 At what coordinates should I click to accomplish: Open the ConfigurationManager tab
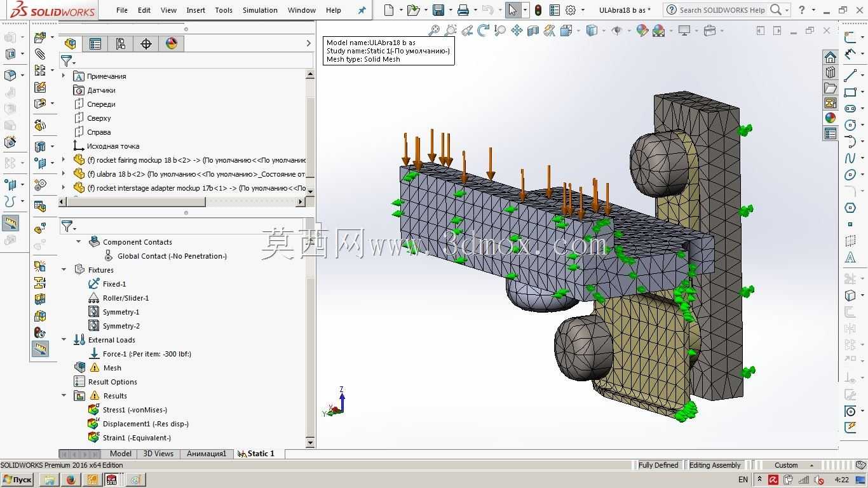121,43
